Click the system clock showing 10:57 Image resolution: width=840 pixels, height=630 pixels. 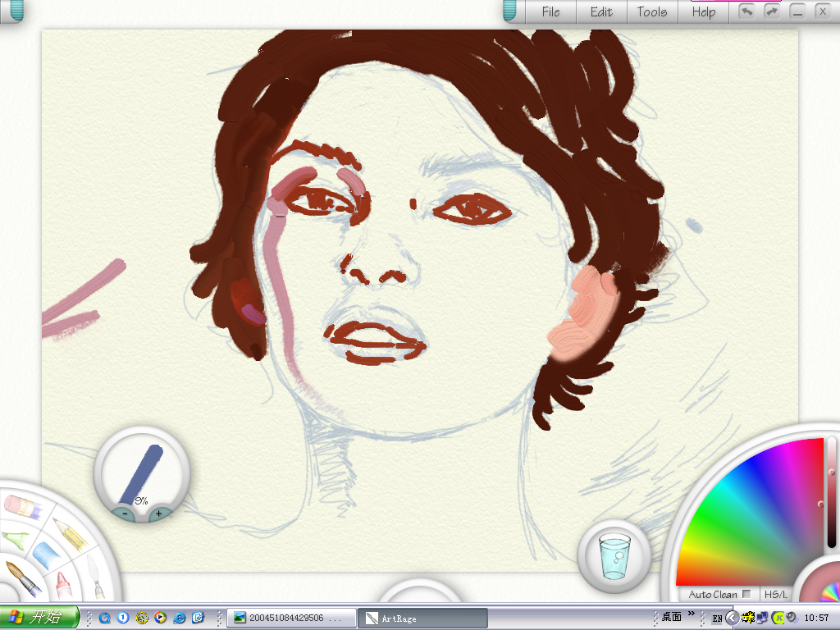[816, 618]
